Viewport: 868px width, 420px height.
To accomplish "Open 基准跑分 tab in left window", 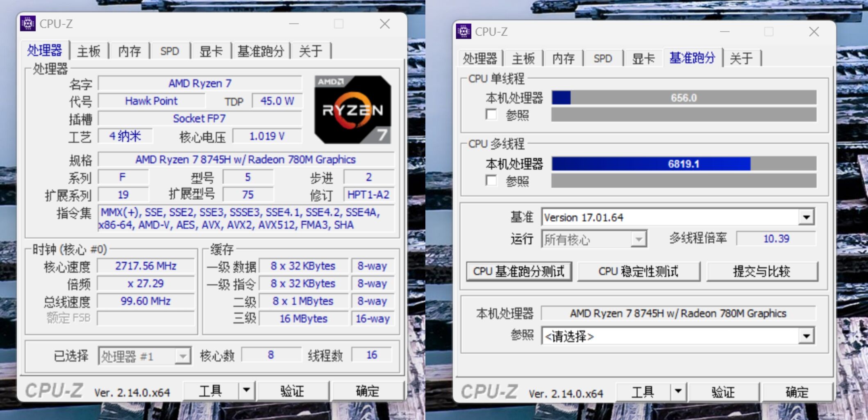I will [x=261, y=51].
